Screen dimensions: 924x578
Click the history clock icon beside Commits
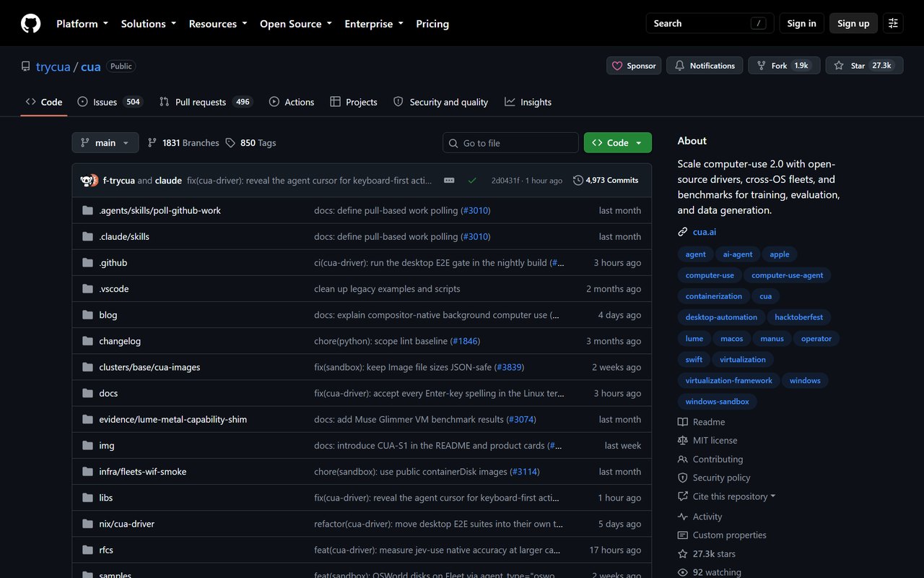(x=578, y=180)
